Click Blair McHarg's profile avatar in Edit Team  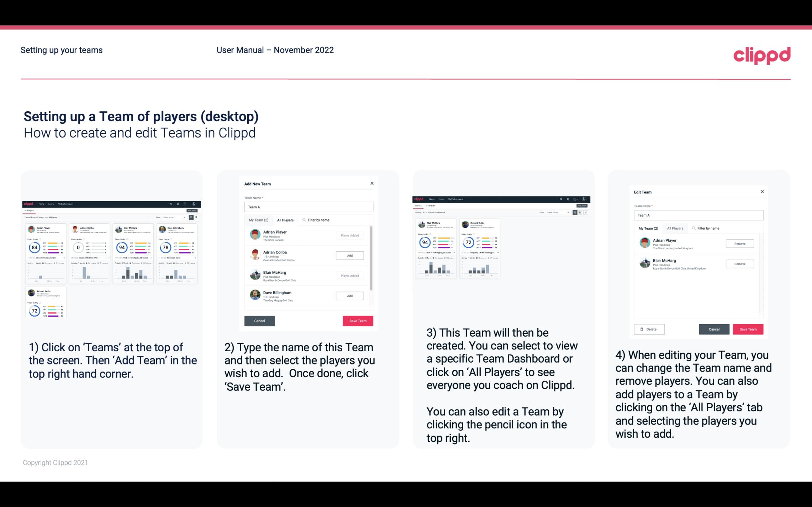point(645,264)
